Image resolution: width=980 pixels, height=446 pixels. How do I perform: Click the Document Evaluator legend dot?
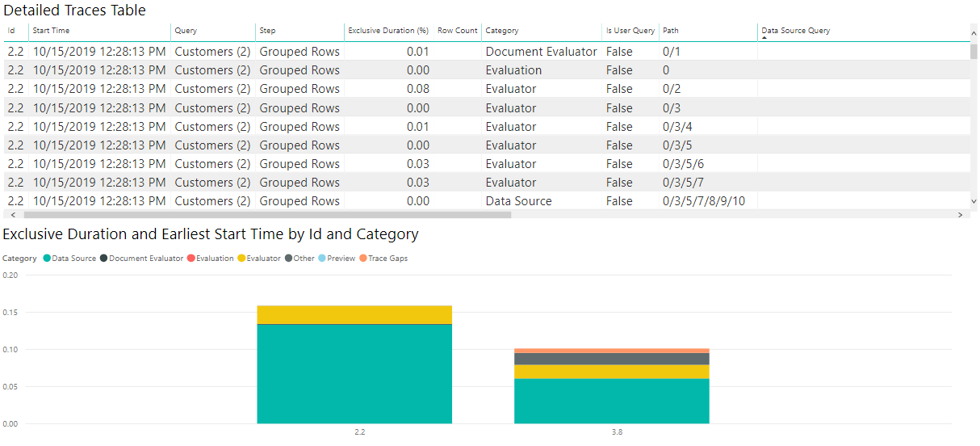pyautogui.click(x=104, y=259)
